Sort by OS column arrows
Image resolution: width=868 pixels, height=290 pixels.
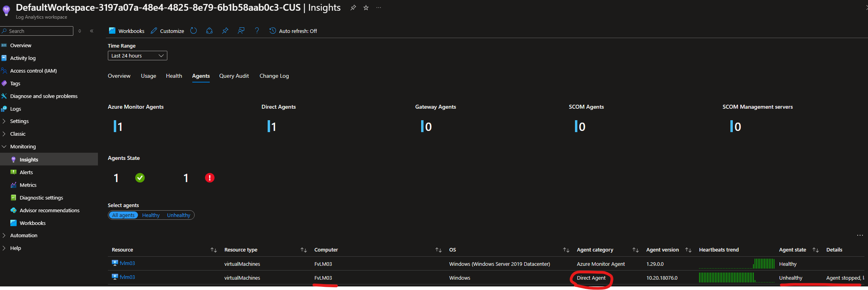coord(566,250)
